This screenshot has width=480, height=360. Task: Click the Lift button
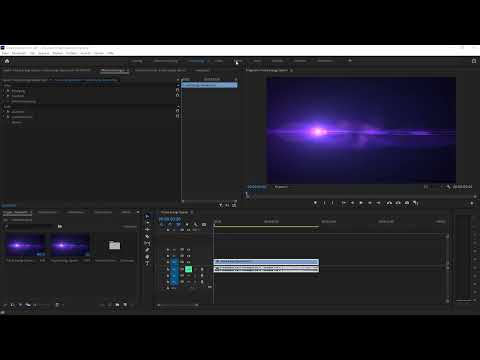point(389,203)
